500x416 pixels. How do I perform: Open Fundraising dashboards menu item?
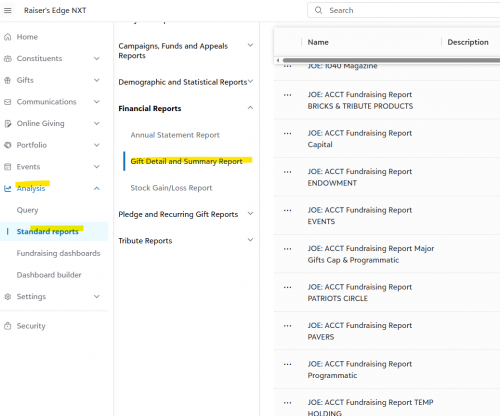click(x=58, y=253)
